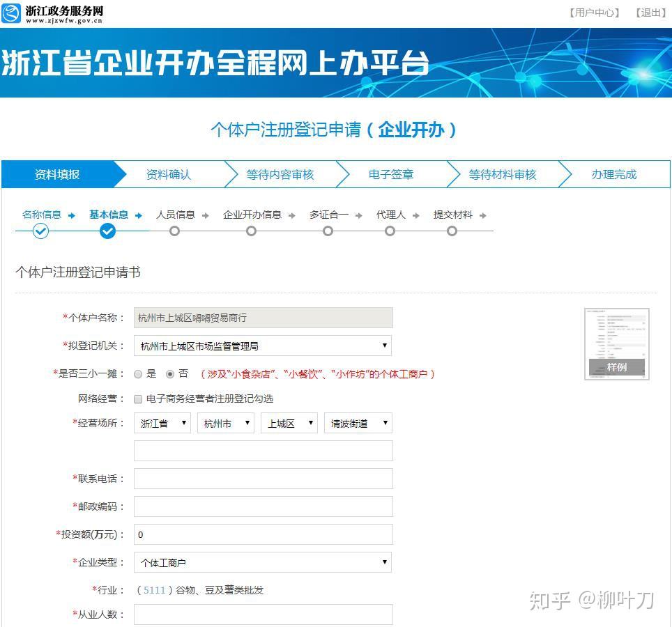Switch to the 资料确认 stage tab

click(x=169, y=175)
